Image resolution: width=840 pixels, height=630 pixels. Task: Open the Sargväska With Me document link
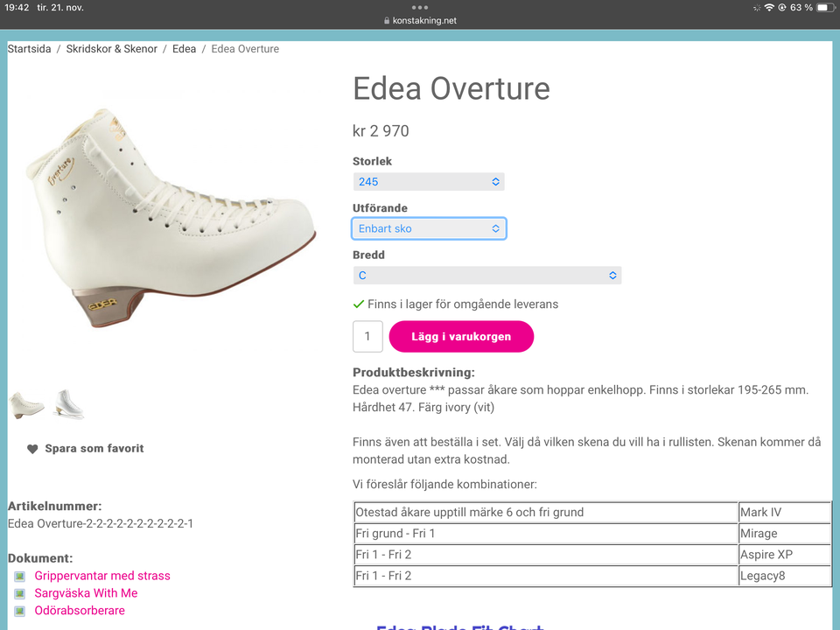87,593
